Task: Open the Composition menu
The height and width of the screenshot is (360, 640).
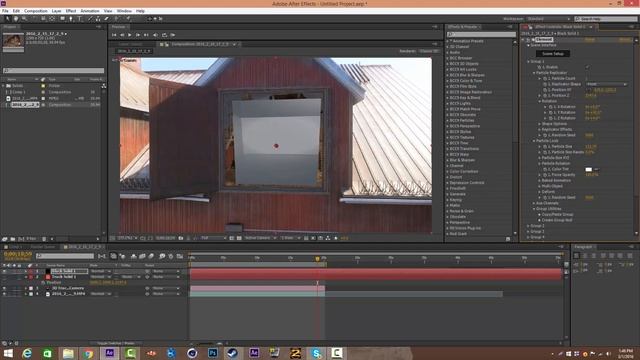Action: (x=36, y=11)
